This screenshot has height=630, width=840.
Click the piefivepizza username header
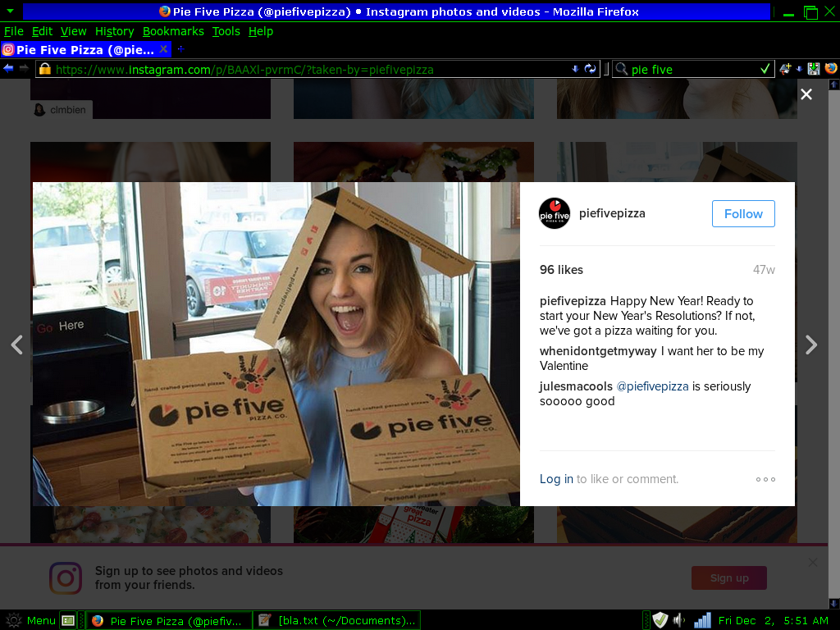pos(612,213)
